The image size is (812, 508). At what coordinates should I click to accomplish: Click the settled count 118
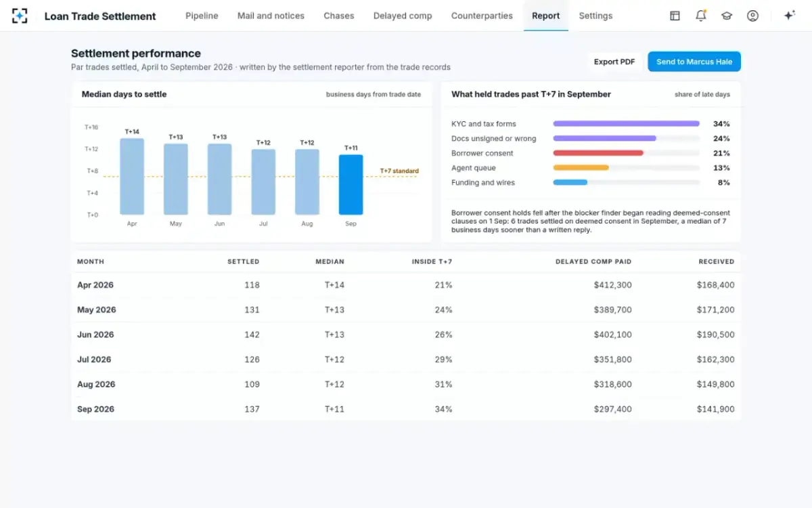tap(252, 285)
